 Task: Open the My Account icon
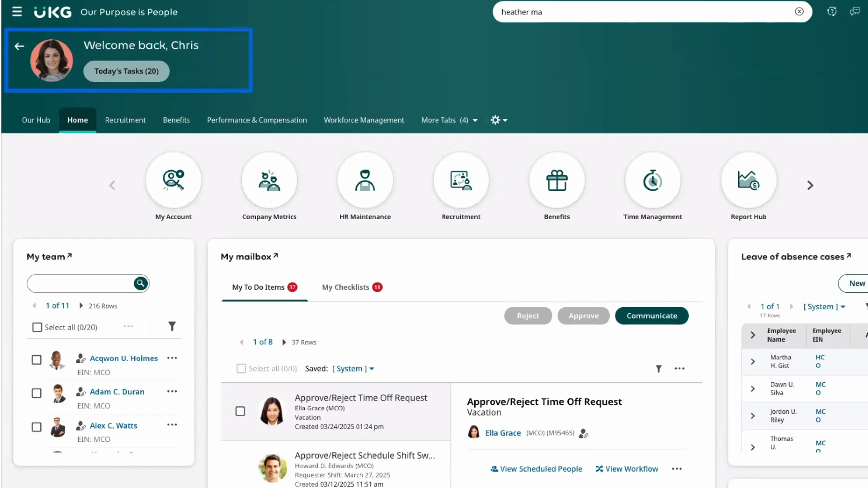(173, 180)
